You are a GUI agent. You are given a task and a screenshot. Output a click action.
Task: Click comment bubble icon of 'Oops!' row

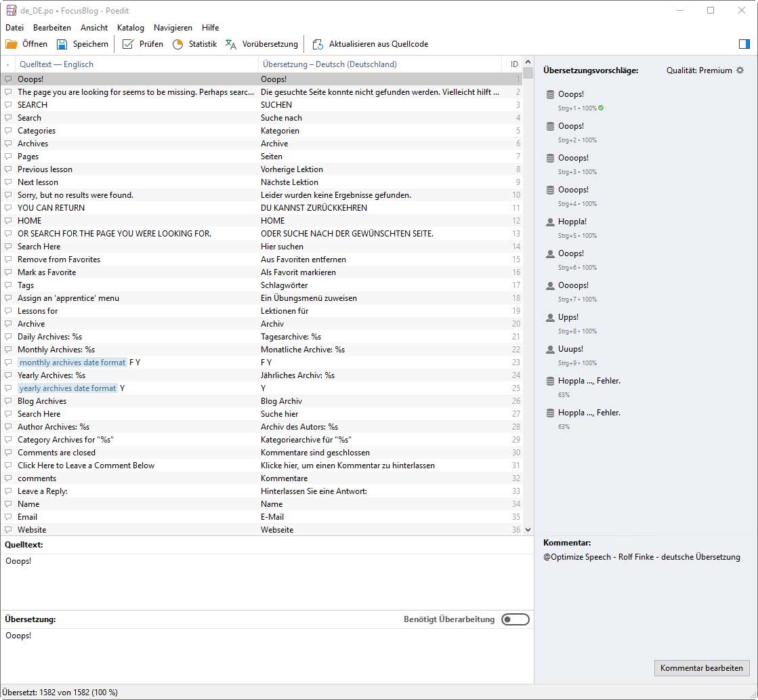pos(8,79)
